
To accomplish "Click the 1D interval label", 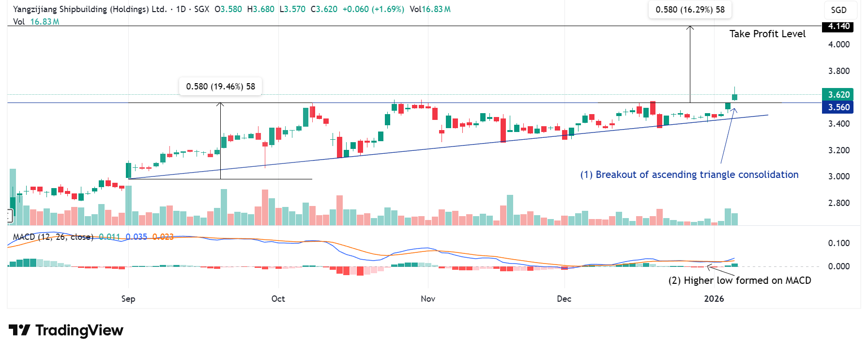I will (181, 9).
